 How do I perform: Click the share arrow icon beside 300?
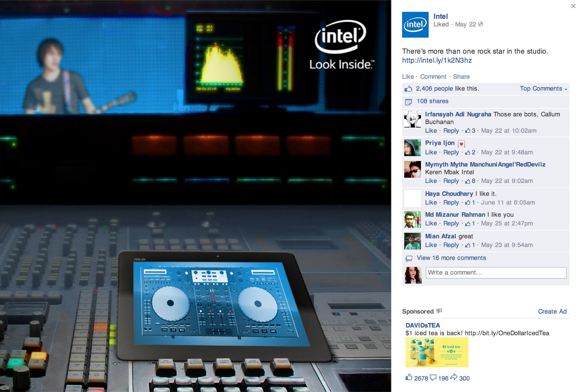(x=454, y=377)
